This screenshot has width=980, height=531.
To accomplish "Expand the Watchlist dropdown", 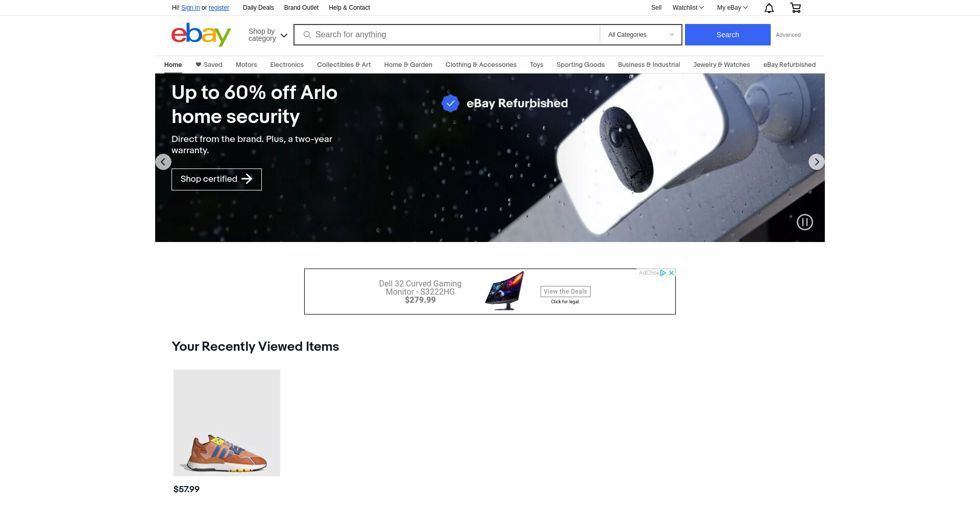I will coord(688,8).
